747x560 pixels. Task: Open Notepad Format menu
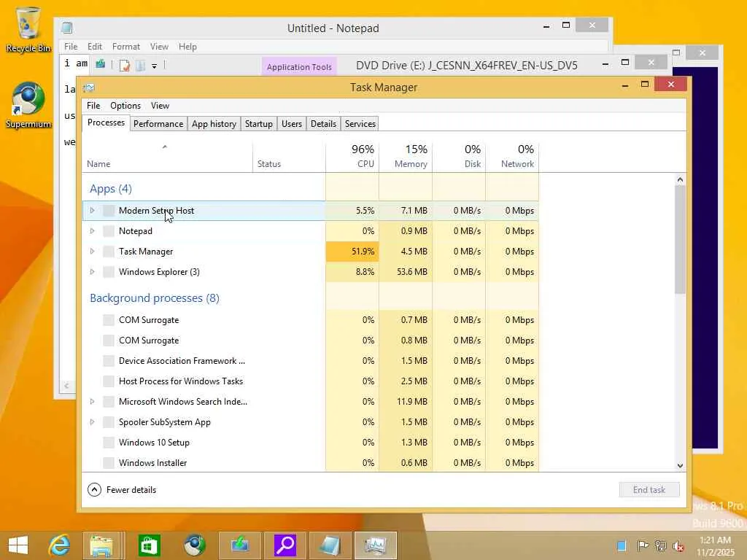click(125, 47)
